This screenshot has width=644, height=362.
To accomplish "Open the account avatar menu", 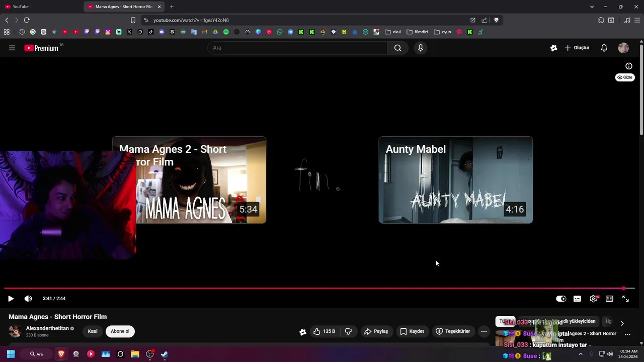I will click(623, 48).
